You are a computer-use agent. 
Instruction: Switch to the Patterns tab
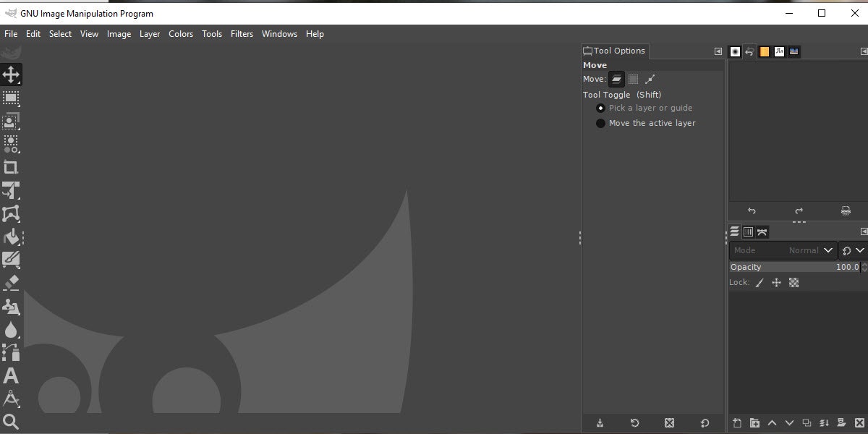click(765, 51)
